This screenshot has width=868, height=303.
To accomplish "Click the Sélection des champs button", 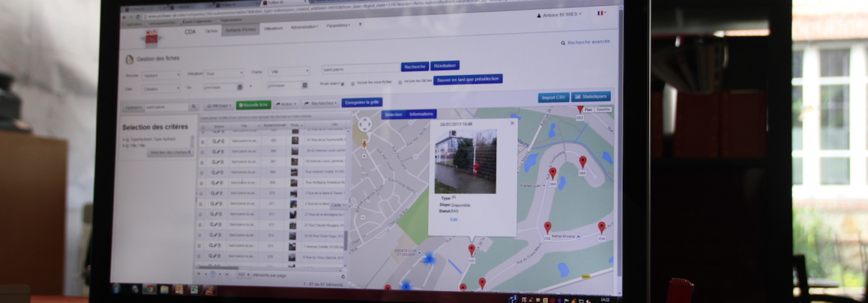I will (170, 153).
